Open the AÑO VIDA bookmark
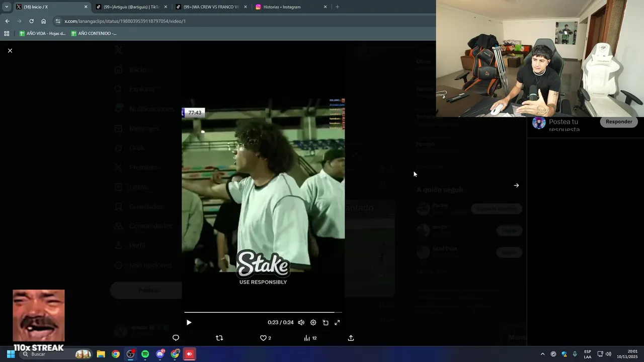Screen dimensions: 644x362 click(x=43, y=34)
